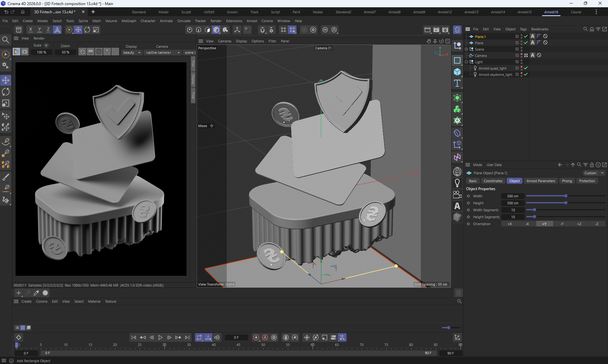This screenshot has width=608, height=364.
Task: Set orientation to -Y
Action: click(x=561, y=224)
